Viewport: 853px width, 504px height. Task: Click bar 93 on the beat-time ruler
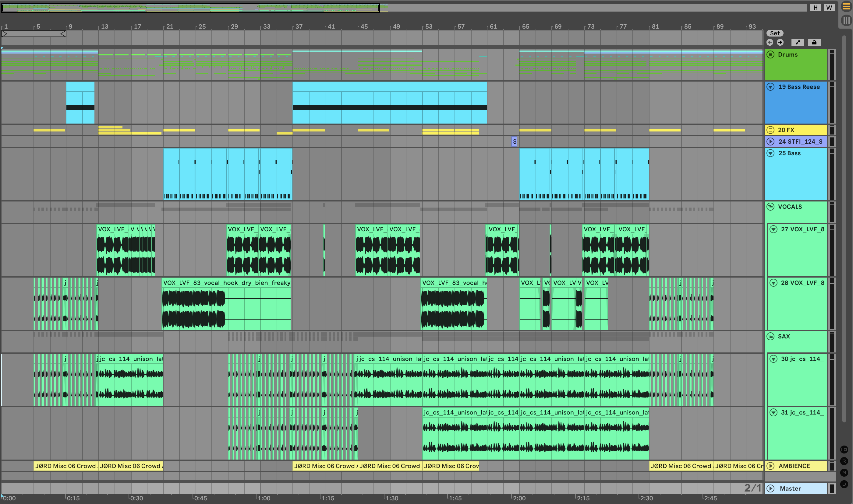(x=752, y=26)
